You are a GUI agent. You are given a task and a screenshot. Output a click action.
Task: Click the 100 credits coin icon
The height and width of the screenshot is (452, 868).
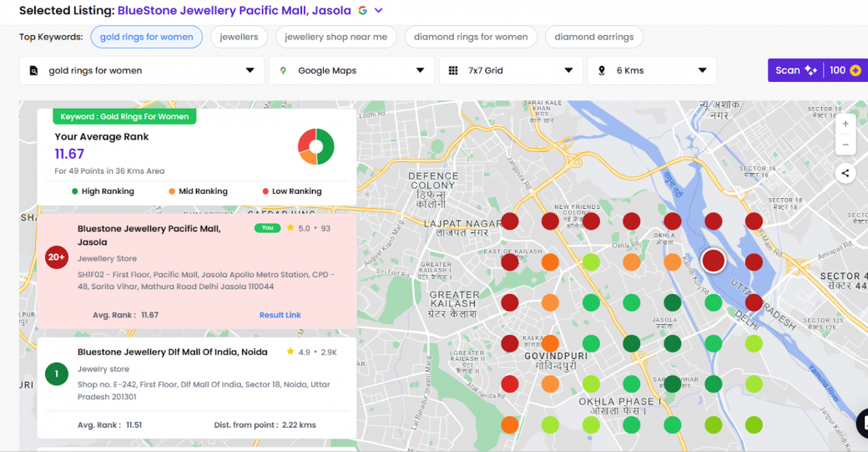[855, 70]
